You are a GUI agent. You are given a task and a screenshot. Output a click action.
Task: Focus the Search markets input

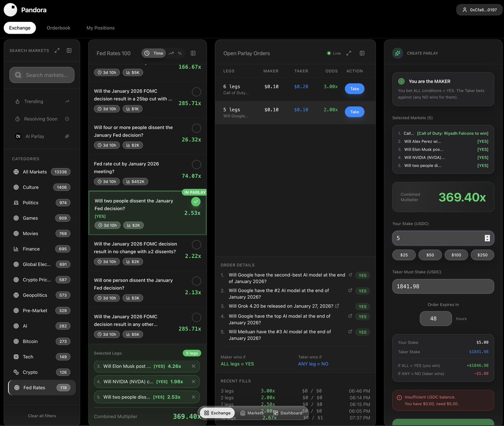[x=42, y=75]
